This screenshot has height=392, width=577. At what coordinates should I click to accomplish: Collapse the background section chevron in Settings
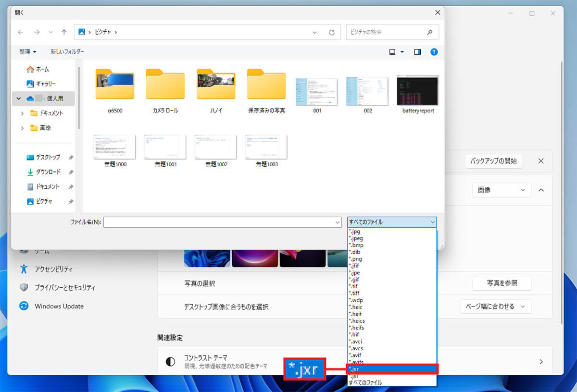[x=541, y=190]
